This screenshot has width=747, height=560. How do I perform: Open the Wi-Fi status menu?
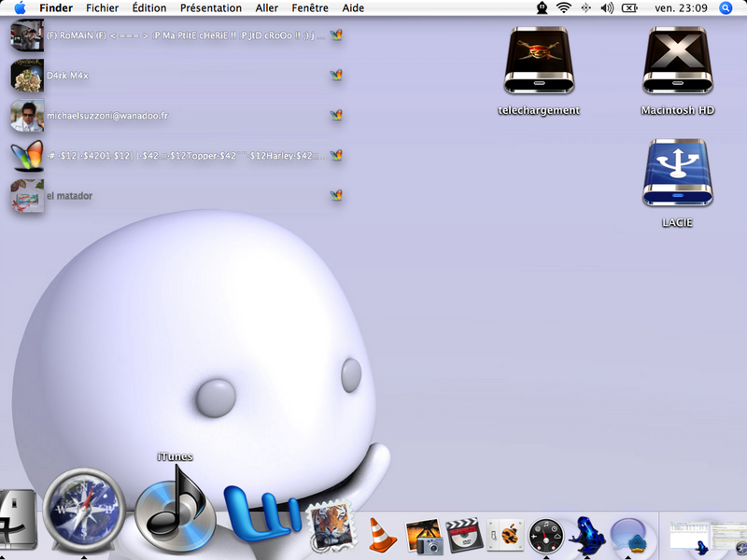[x=564, y=7]
